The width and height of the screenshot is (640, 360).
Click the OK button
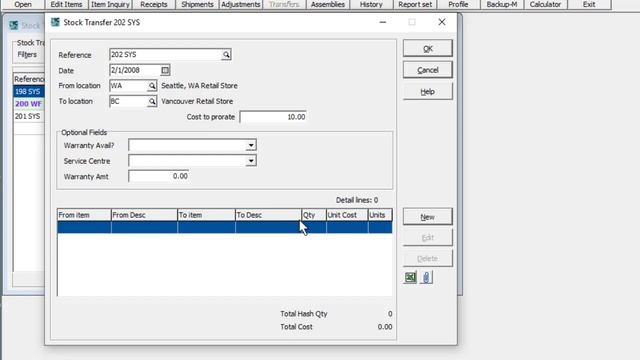coord(427,49)
